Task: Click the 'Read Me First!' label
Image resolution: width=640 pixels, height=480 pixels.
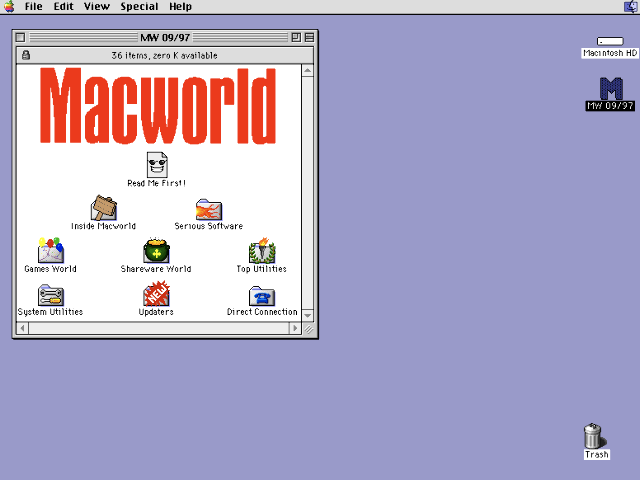Action: point(157,183)
